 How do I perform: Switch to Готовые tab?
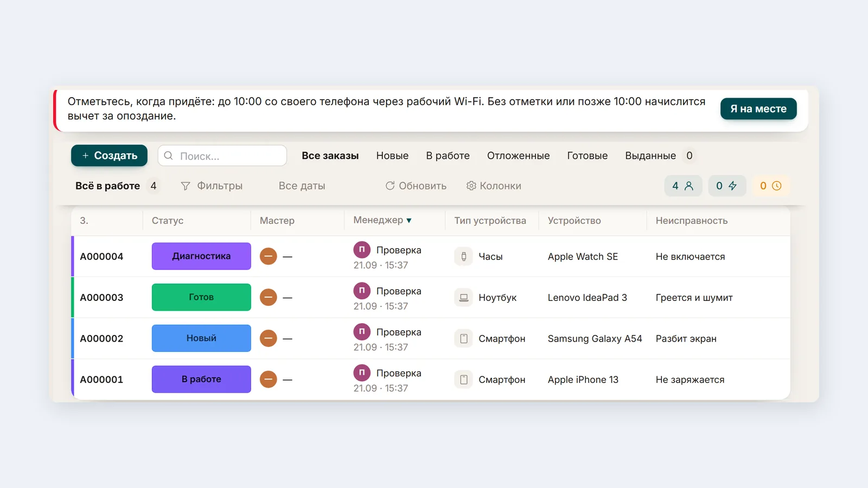coord(588,156)
